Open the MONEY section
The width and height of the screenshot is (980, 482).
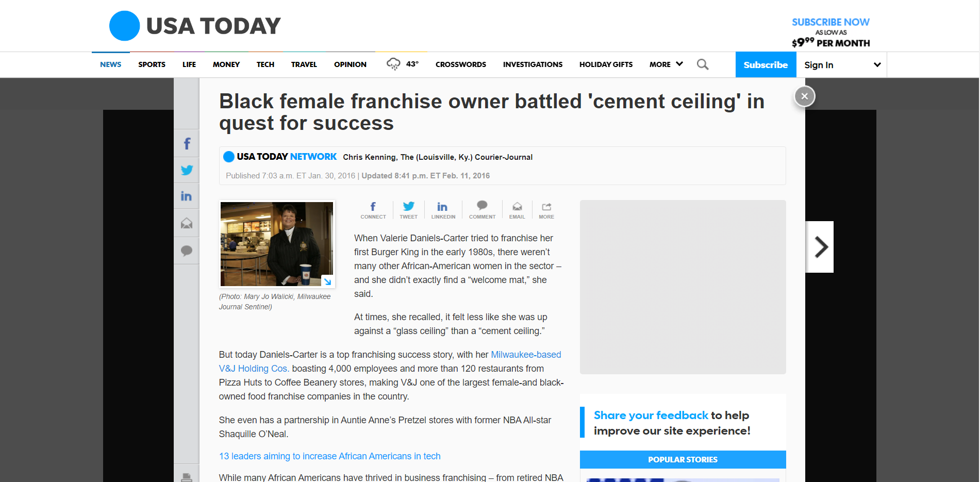(226, 64)
